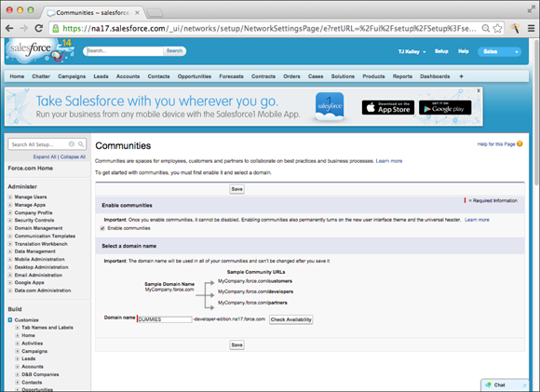The width and height of the screenshot is (540, 392).
Task: Click into the Domain name field
Action: pyautogui.click(x=165, y=319)
